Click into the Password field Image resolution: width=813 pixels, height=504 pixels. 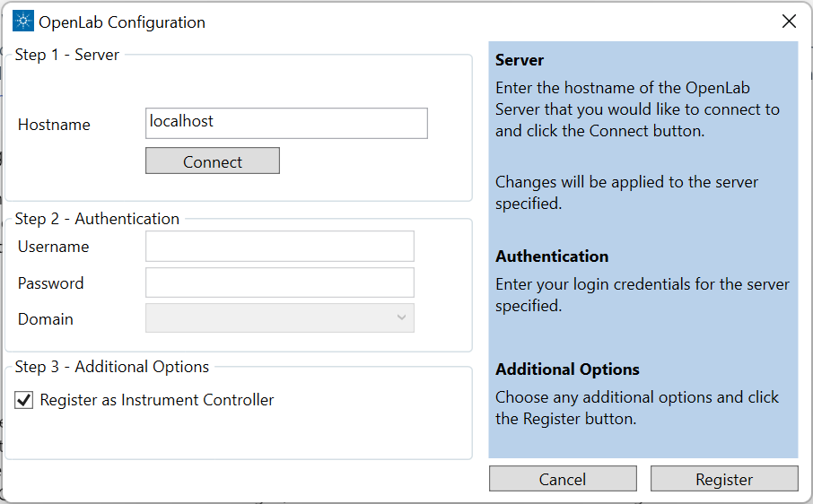(280, 282)
